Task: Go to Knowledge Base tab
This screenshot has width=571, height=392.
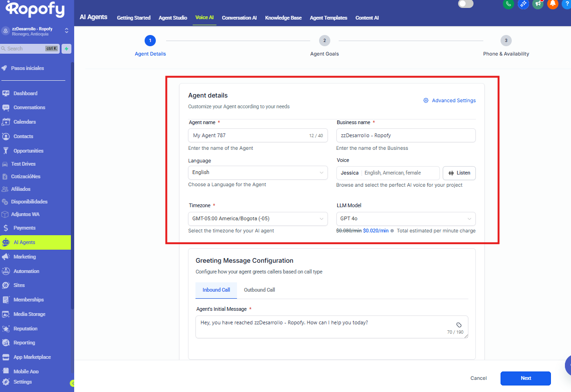Action: pos(283,18)
